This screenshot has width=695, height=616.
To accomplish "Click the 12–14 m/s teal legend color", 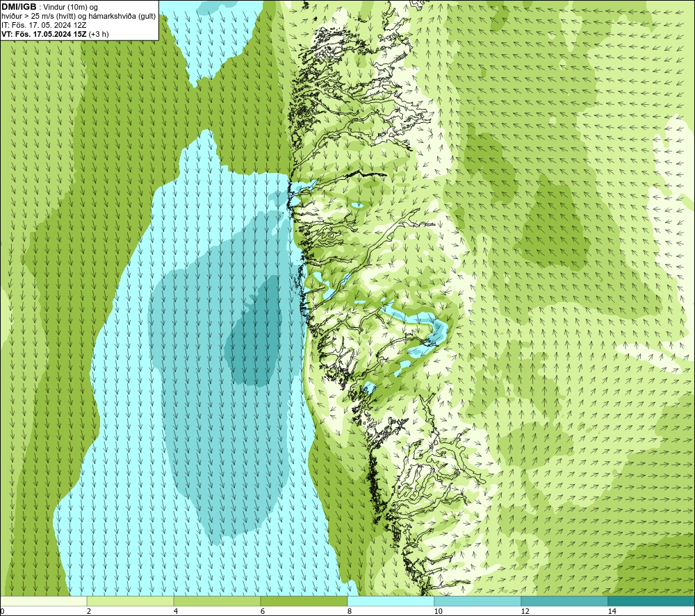I will 564,601.
